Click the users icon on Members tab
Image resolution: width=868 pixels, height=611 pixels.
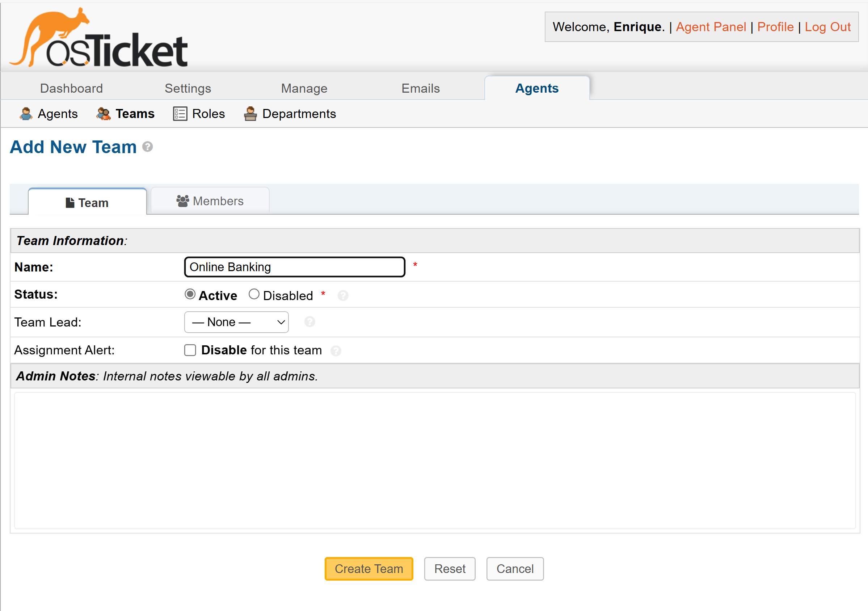(182, 201)
